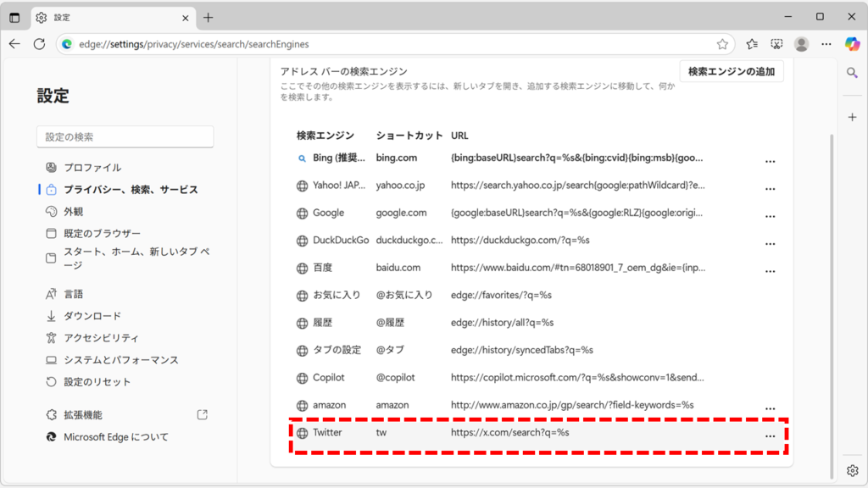Add an app to the sidebar
Image resolution: width=868 pixels, height=488 pixels.
point(852,117)
